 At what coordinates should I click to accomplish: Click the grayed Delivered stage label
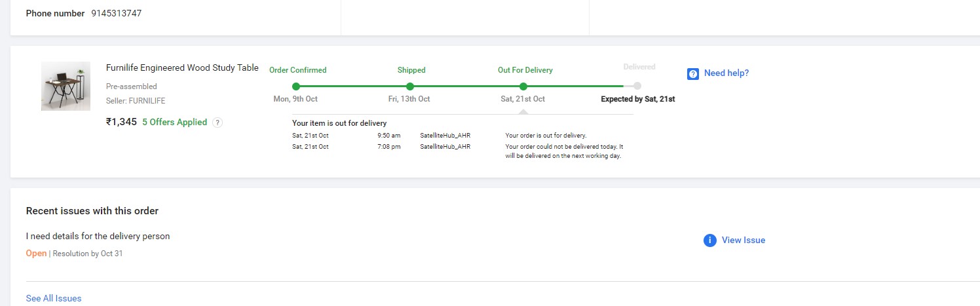click(639, 67)
